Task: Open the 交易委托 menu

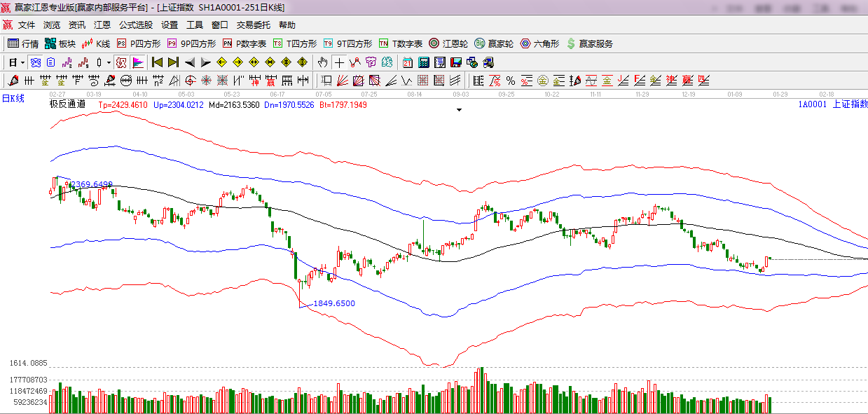Action: click(x=253, y=25)
